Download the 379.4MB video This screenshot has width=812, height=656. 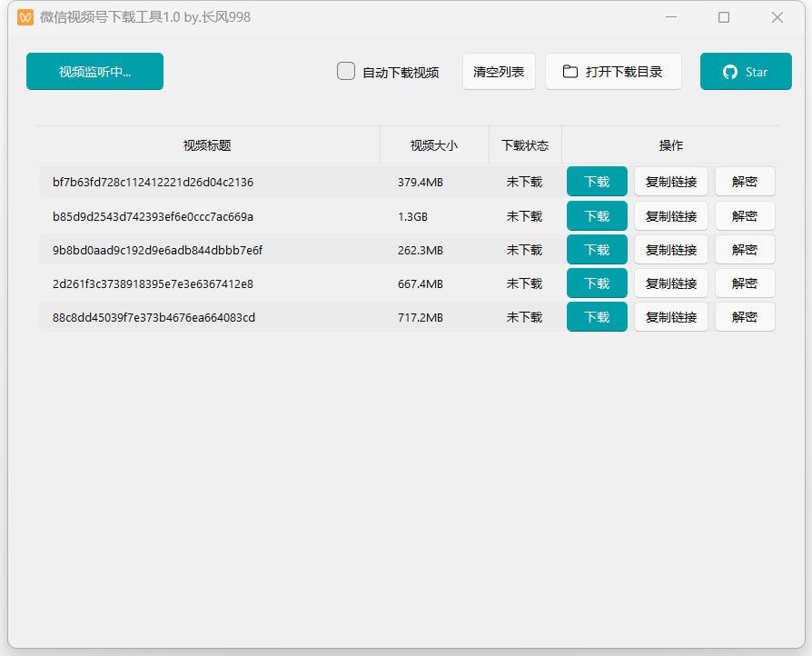tap(597, 182)
